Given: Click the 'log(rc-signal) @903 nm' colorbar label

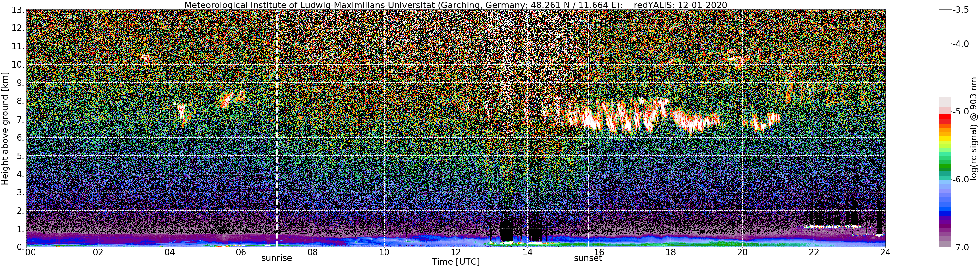Looking at the screenshot, I should pos(974,128).
